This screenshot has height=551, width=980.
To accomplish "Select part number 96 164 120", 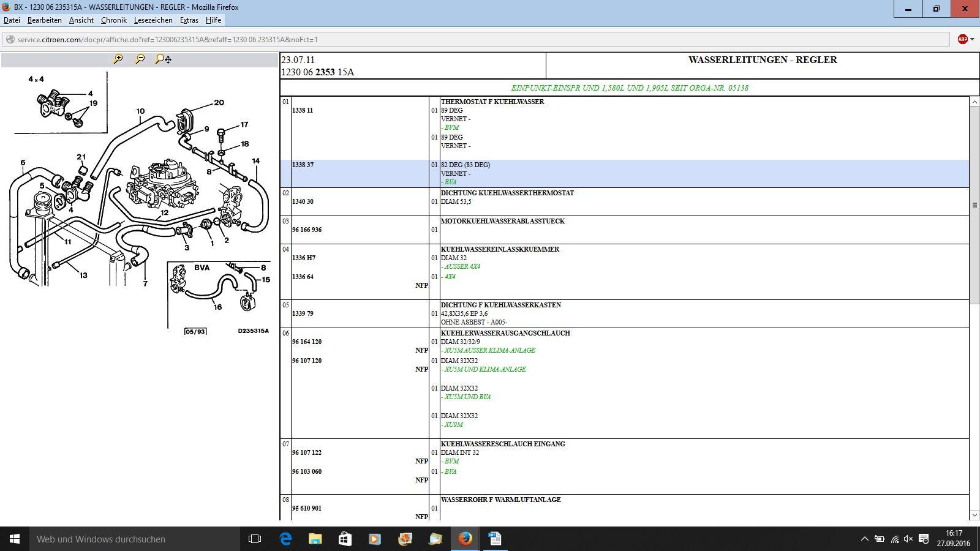I will click(307, 342).
